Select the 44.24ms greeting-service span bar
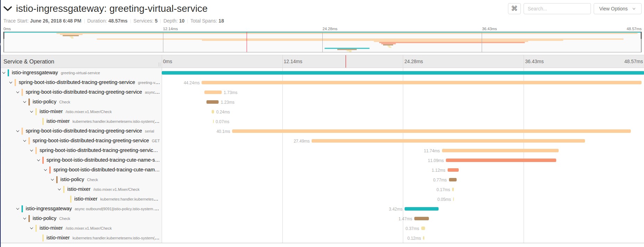The height and width of the screenshot is (247, 644). coord(422,83)
